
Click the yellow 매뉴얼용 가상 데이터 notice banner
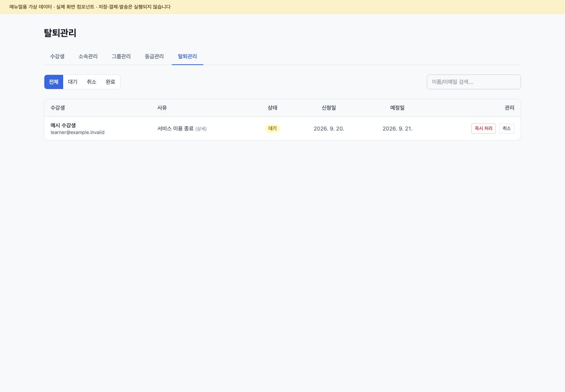282,7
